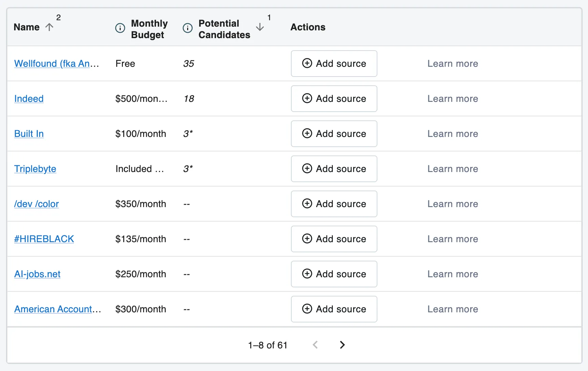Click the Monthly Budget info icon

(120, 28)
